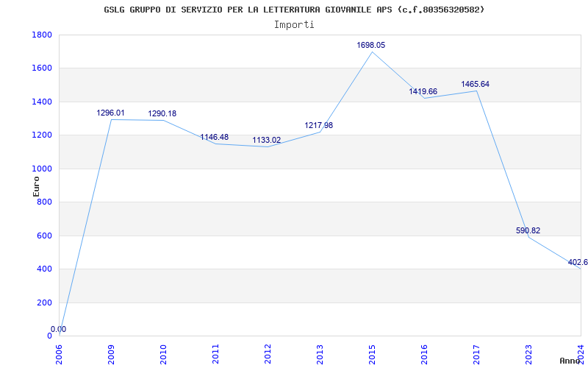588x368 pixels.
Task: Click the 2011 x-axis year label
Action: [x=215, y=355]
